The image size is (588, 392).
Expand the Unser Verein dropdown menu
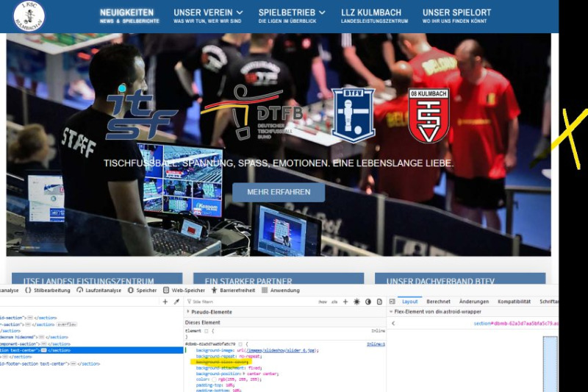(x=208, y=16)
